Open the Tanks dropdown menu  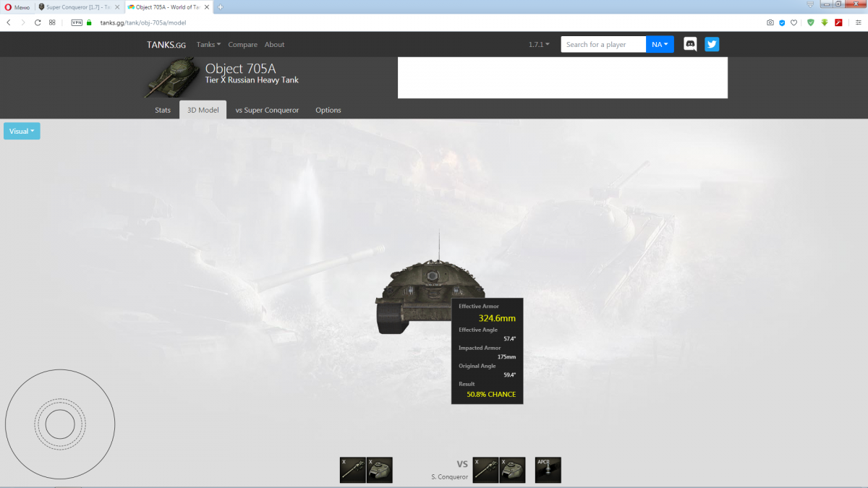tap(208, 45)
